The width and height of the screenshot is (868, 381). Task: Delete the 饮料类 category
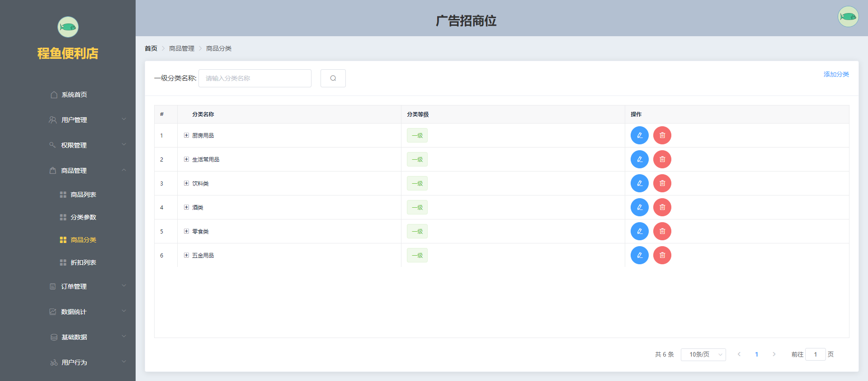tap(662, 183)
